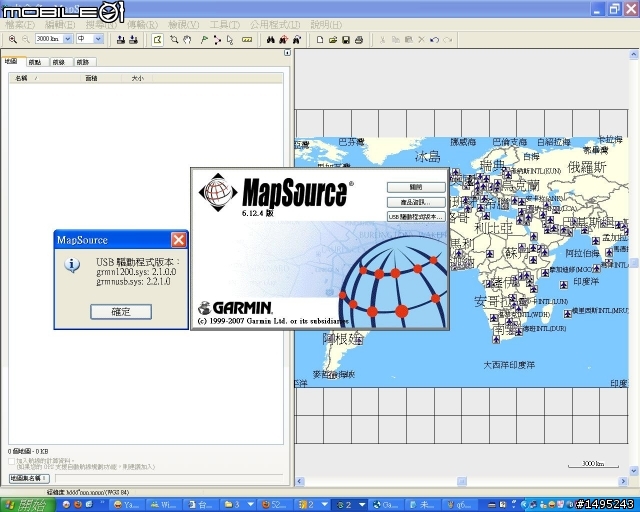The image size is (640, 512).
Task: Select the Distance/Bearing ruler tool
Action: point(247,40)
